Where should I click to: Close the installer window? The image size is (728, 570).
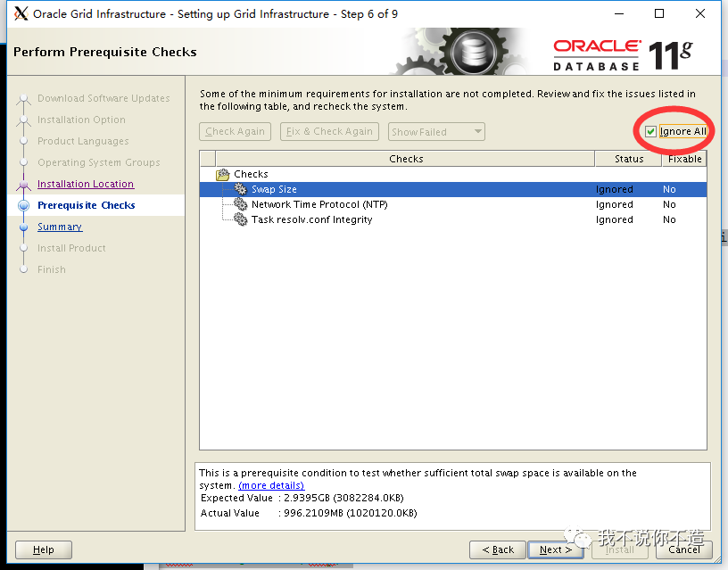click(x=700, y=13)
